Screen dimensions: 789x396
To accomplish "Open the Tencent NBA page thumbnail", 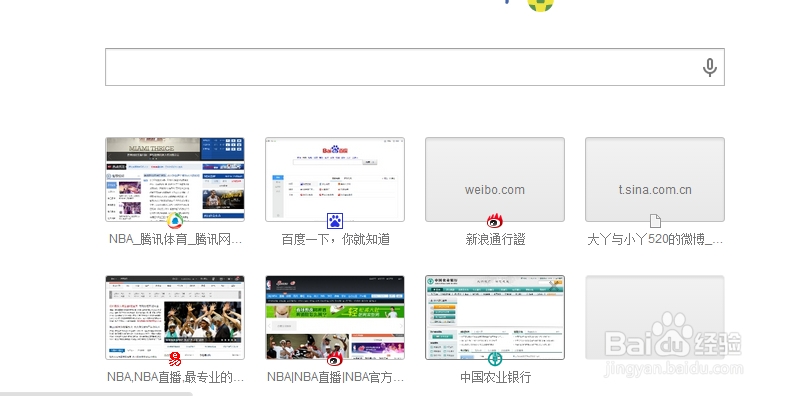I will pyautogui.click(x=175, y=179).
